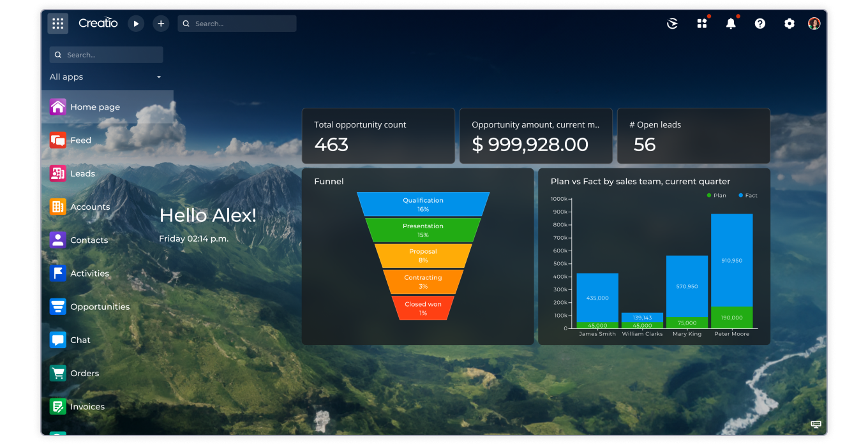Click the run process play button
The height and width of the screenshot is (445, 868).
pos(136,24)
